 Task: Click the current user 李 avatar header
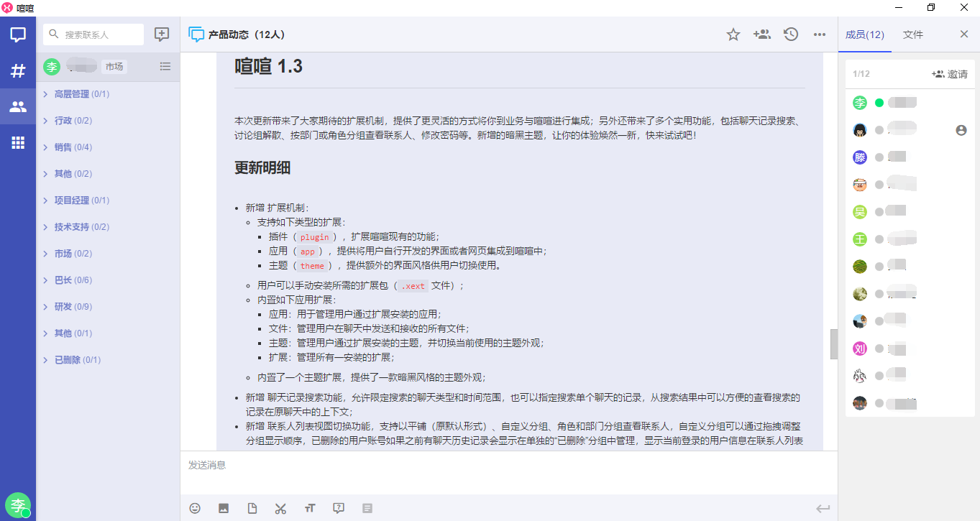52,67
